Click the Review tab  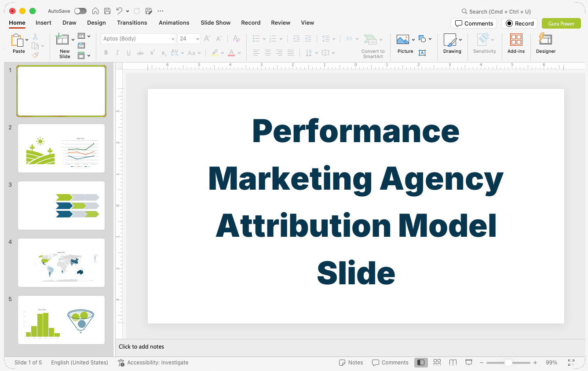281,22
